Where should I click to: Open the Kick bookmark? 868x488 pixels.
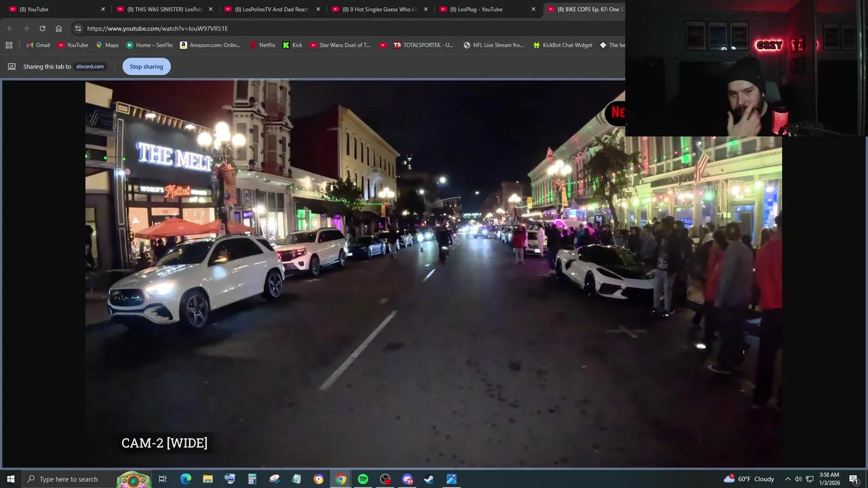tap(293, 45)
